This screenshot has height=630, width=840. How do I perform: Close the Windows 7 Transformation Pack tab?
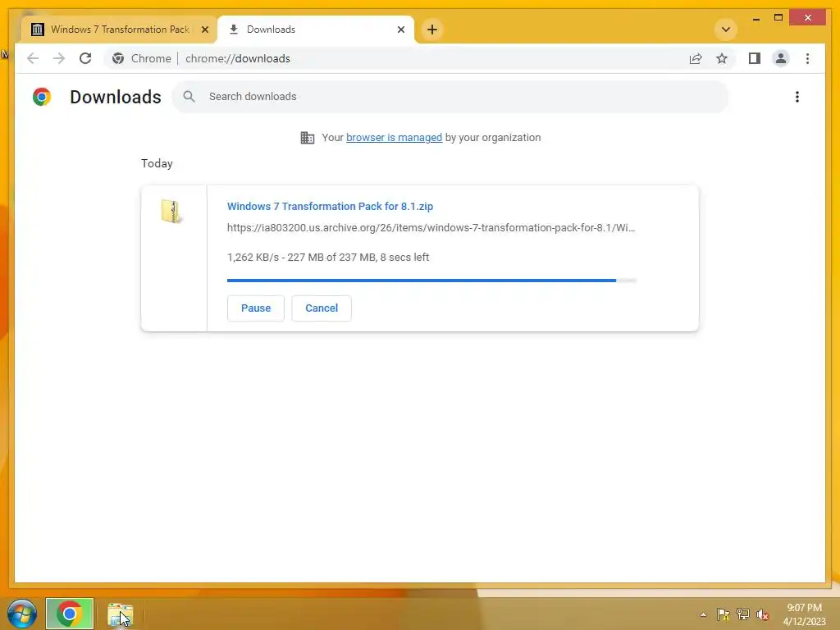[x=204, y=30]
